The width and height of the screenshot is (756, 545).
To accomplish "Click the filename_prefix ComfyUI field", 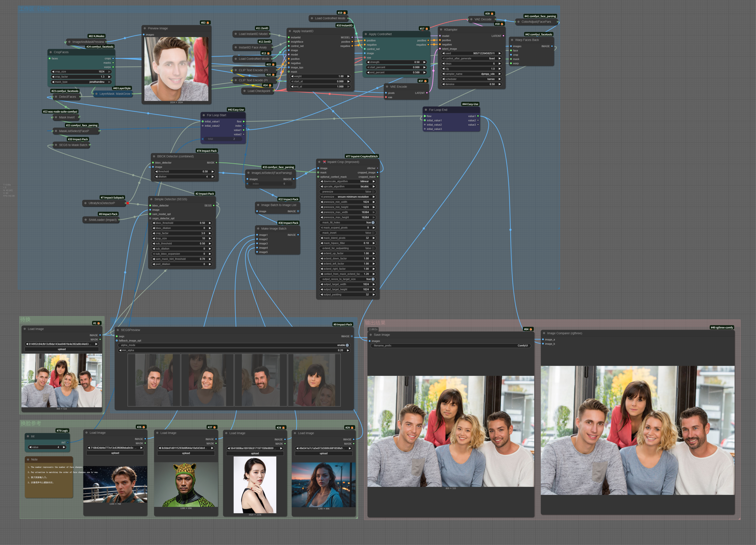I will pyautogui.click(x=451, y=345).
